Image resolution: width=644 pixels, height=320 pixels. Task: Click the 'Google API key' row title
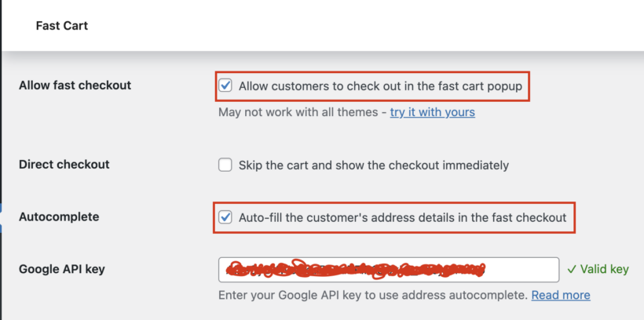(x=61, y=269)
